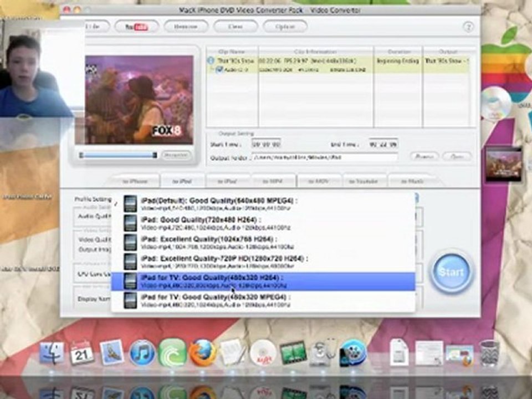This screenshot has width=532, height=399.
Task: Click the Output Folder path field
Action: pos(325,157)
